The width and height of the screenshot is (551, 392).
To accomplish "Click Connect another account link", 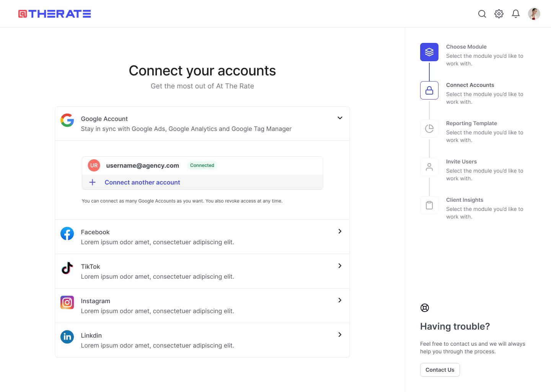I will pos(142,183).
